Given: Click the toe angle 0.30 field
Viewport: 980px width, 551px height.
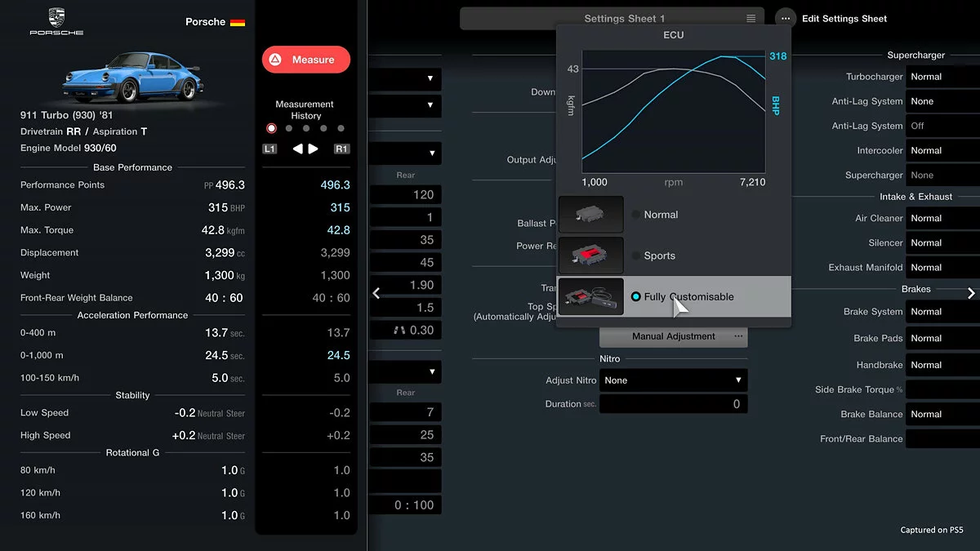Looking at the screenshot, I should (x=406, y=330).
